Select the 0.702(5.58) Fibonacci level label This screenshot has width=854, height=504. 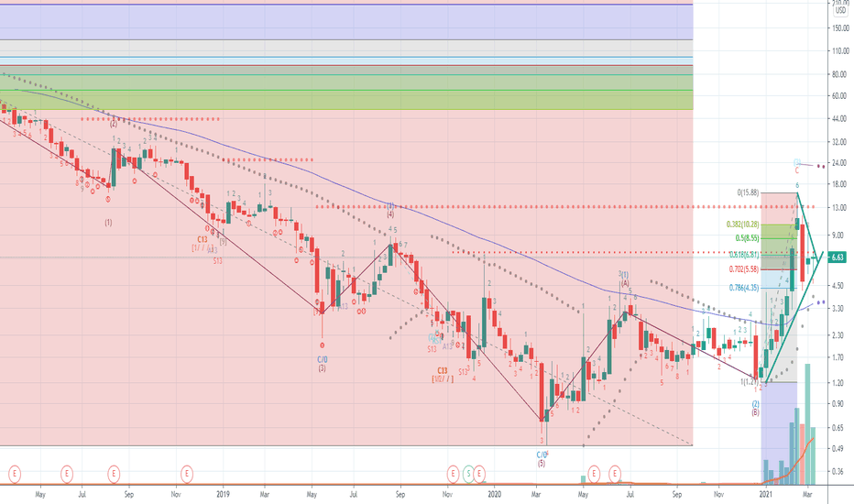744,269
